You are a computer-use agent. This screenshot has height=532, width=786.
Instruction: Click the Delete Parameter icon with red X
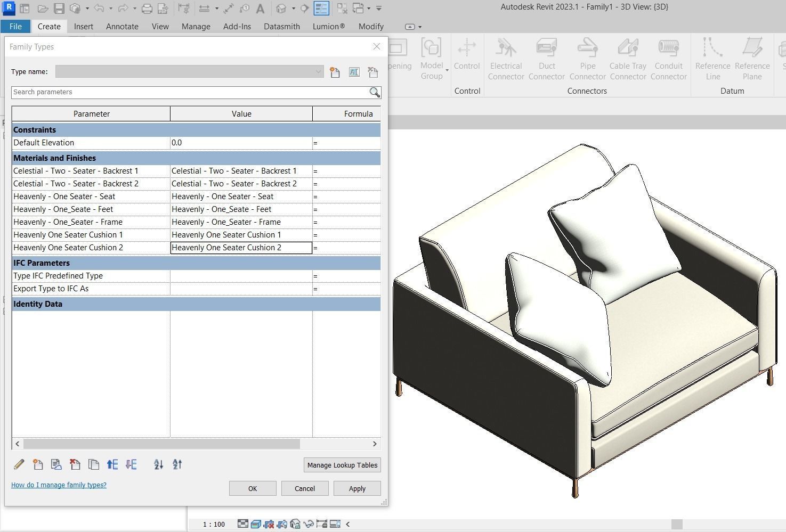(75, 464)
